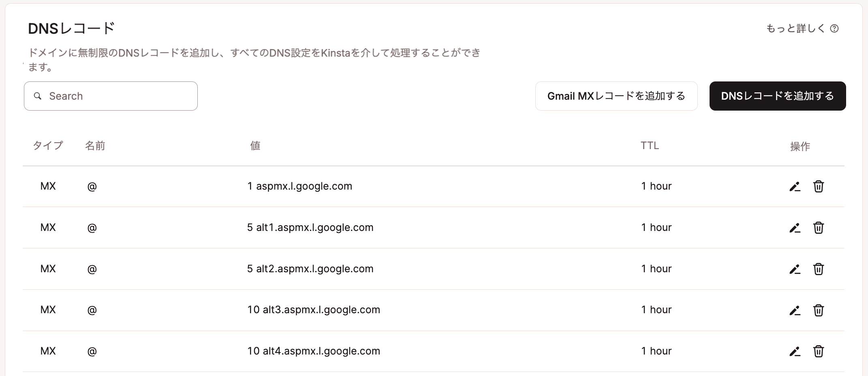Edit the 5 alt1.aspmx.l.google.com record
Viewport: 868px width, 376px height.
point(795,228)
